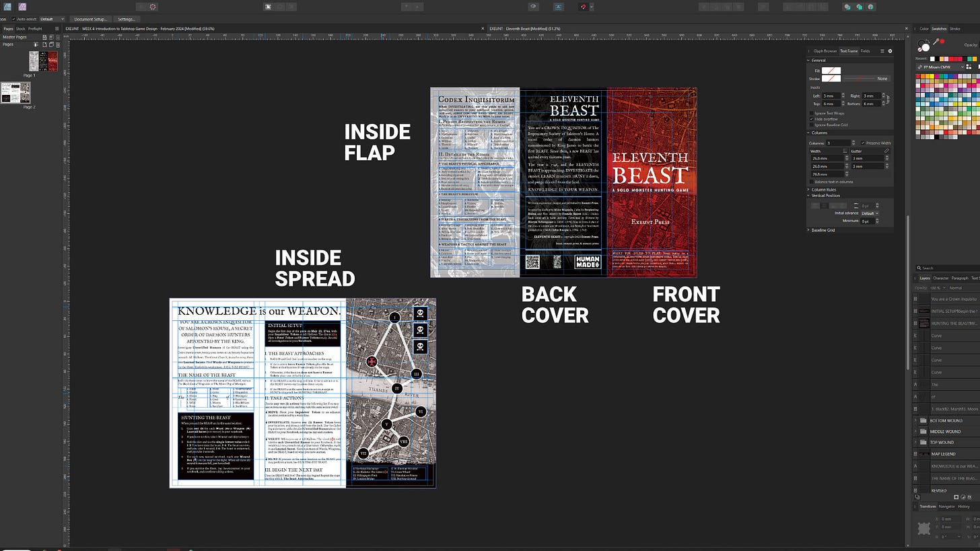Switch to the Eleventh Beast document tab
Image resolution: width=980 pixels, height=551 pixels.
point(524,29)
